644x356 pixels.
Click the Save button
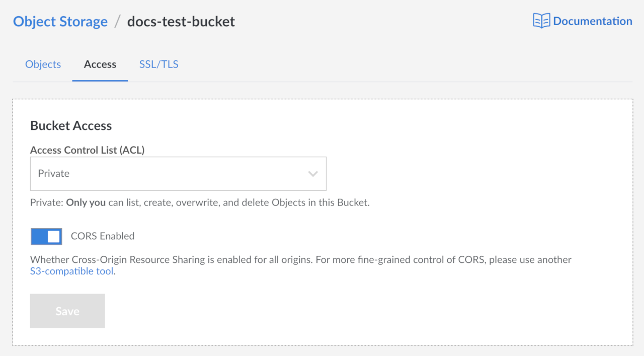67,311
